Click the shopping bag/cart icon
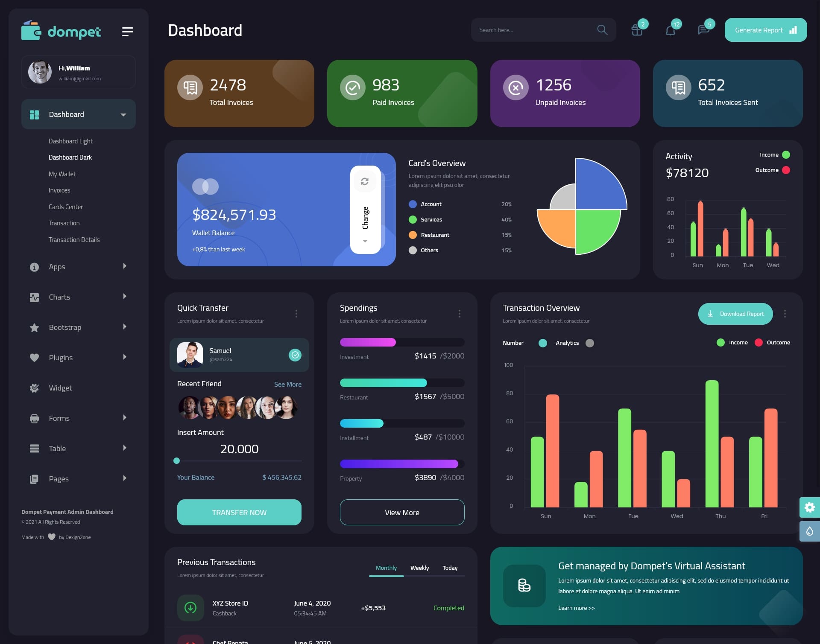Image resolution: width=820 pixels, height=644 pixels. [x=636, y=30]
